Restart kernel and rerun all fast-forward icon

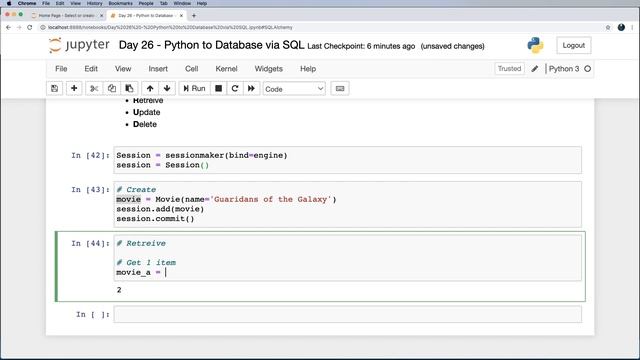click(x=251, y=89)
